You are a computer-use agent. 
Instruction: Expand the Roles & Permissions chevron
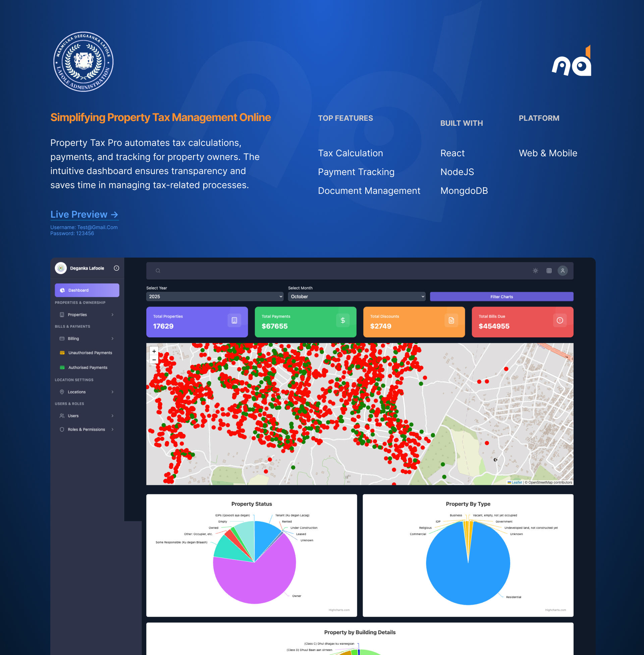point(112,429)
